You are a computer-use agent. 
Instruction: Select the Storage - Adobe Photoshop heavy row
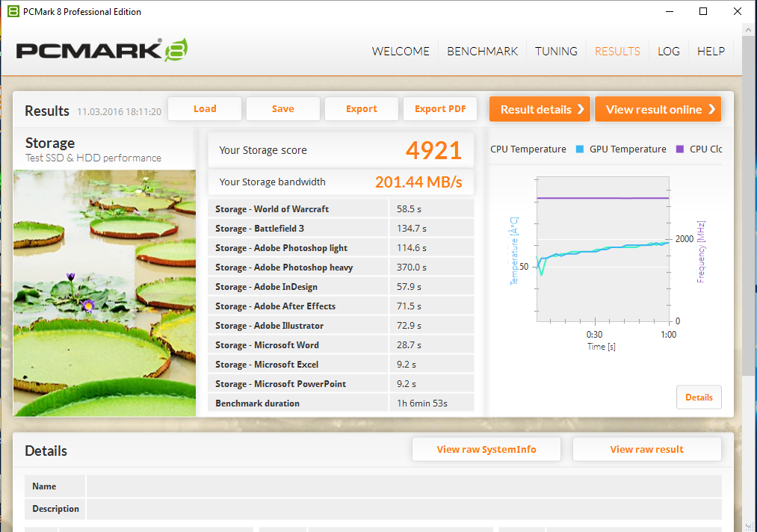(x=341, y=267)
